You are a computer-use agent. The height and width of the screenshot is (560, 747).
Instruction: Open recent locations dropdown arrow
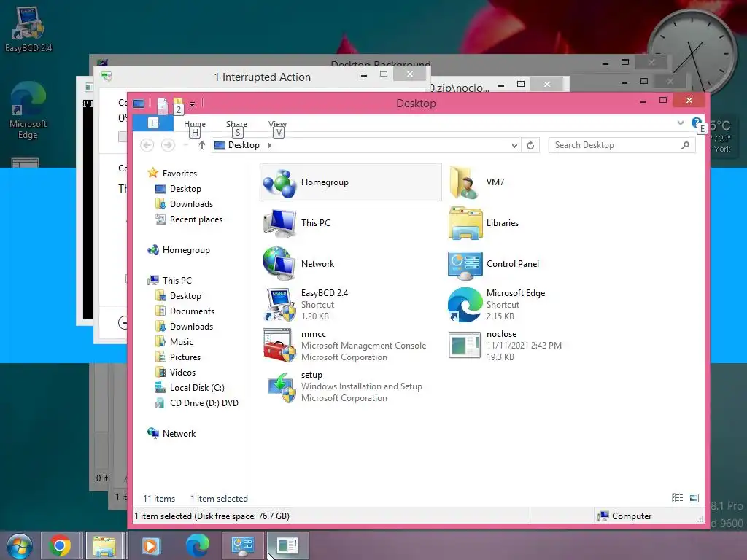[x=186, y=145]
